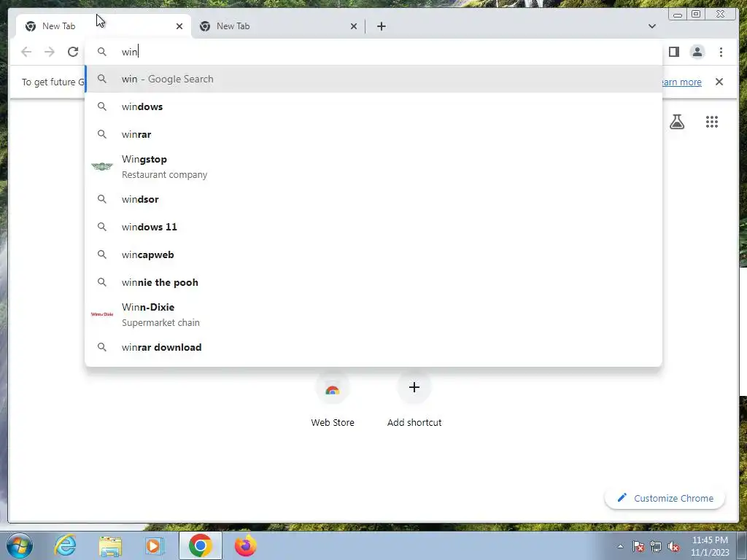Choose 'win - Google Search' suggestion

click(373, 79)
